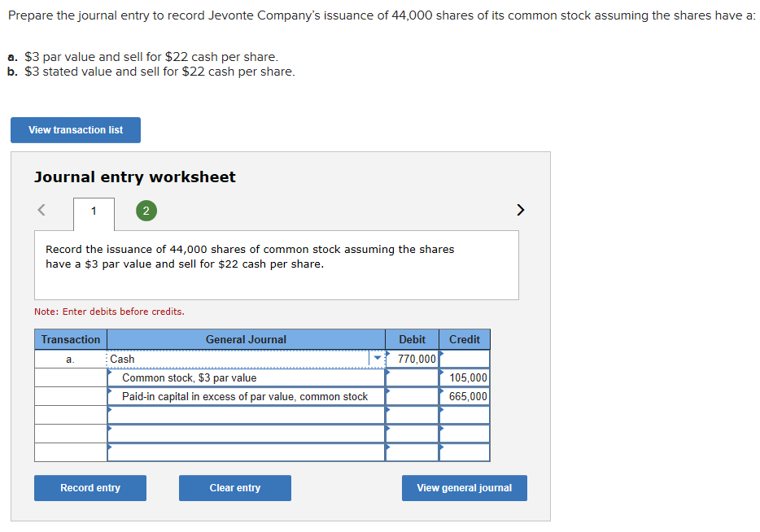Open the Cash account dropdown

(x=376, y=358)
